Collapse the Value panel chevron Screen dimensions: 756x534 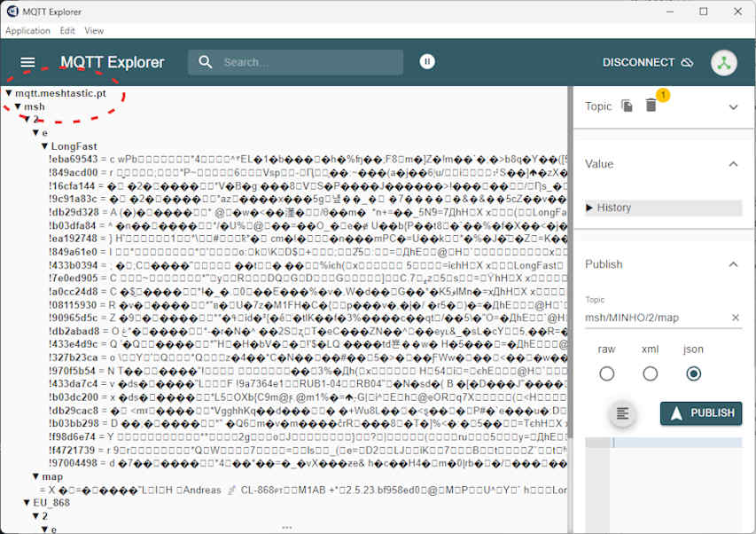(733, 164)
